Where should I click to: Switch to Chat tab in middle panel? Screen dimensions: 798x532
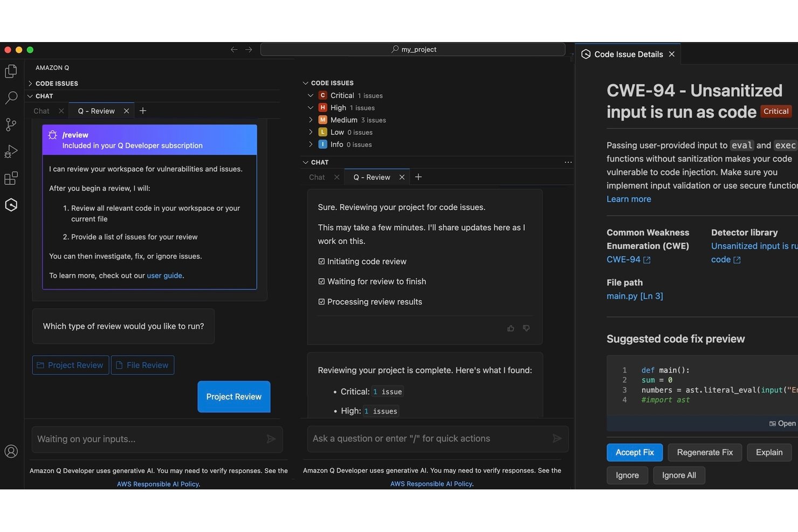[317, 177]
